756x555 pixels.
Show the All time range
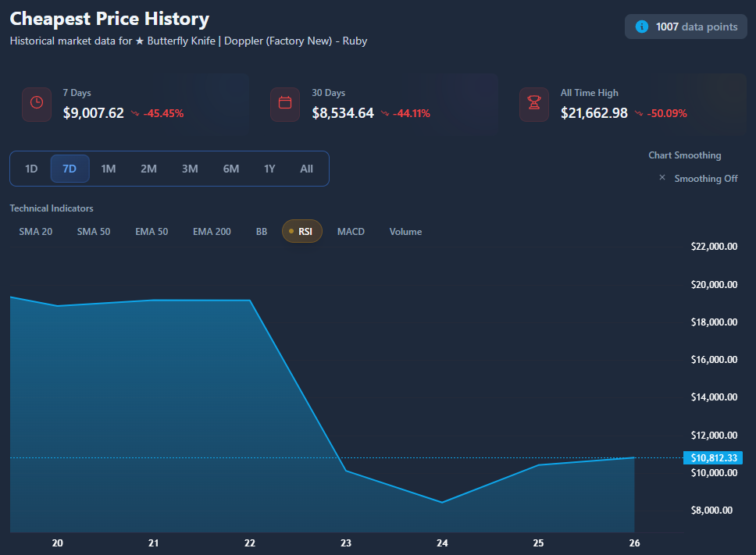(x=306, y=169)
